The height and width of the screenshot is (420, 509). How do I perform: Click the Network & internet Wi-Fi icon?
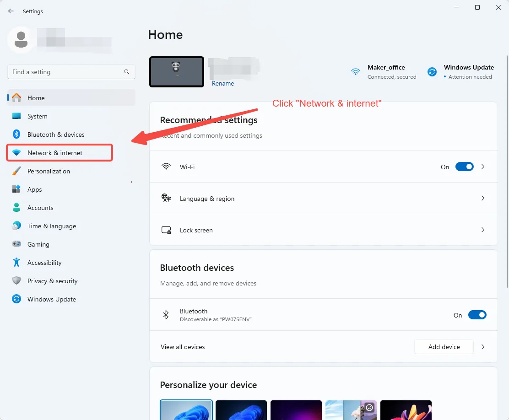[x=16, y=152]
